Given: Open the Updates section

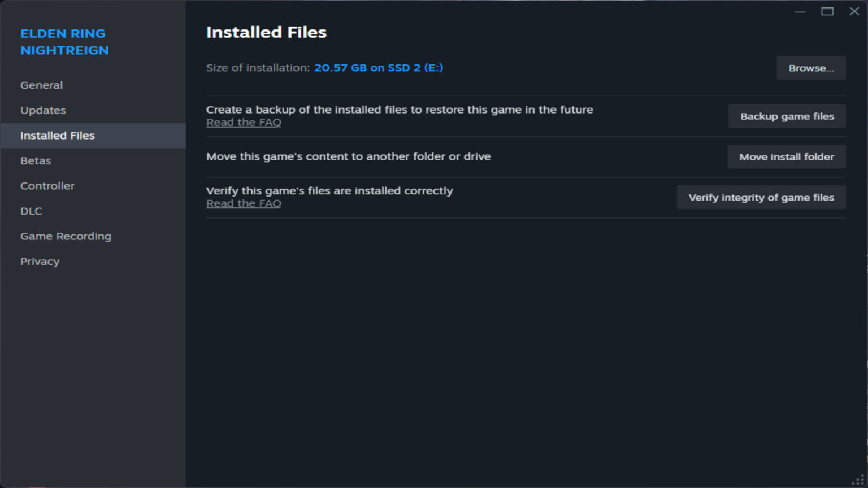Looking at the screenshot, I should point(43,110).
